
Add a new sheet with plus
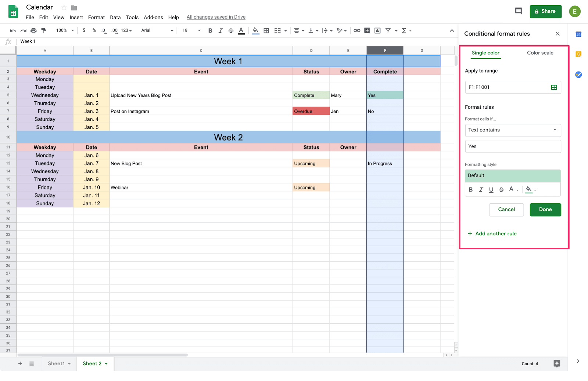tap(20, 363)
